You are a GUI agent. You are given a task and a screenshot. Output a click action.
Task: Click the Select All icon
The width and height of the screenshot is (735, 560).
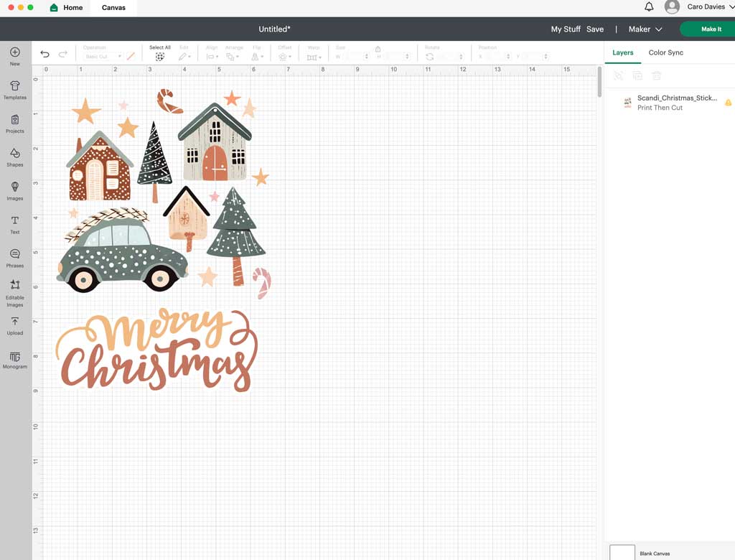[x=160, y=57]
